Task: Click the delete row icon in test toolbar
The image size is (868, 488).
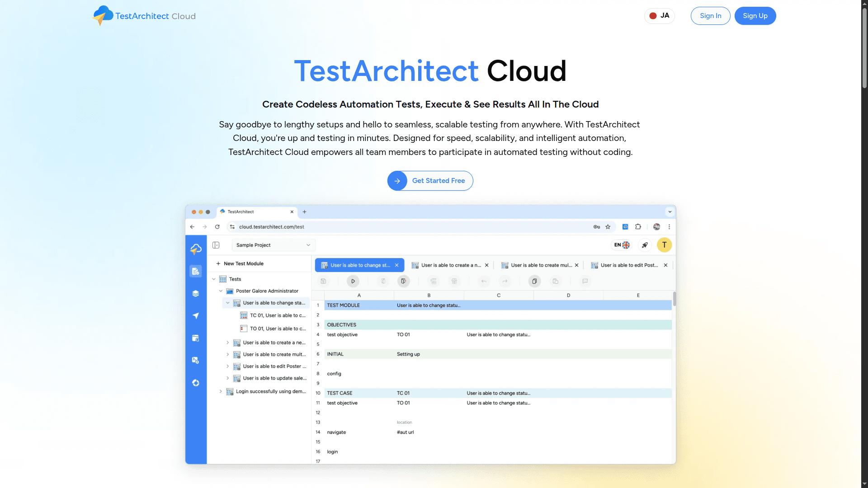Action: pyautogui.click(x=454, y=281)
